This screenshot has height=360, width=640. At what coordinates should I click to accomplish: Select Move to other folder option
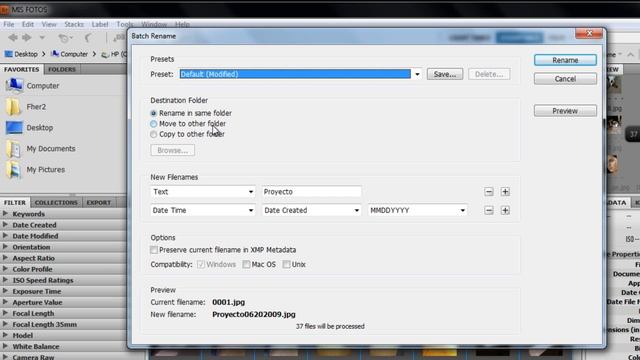(x=153, y=124)
